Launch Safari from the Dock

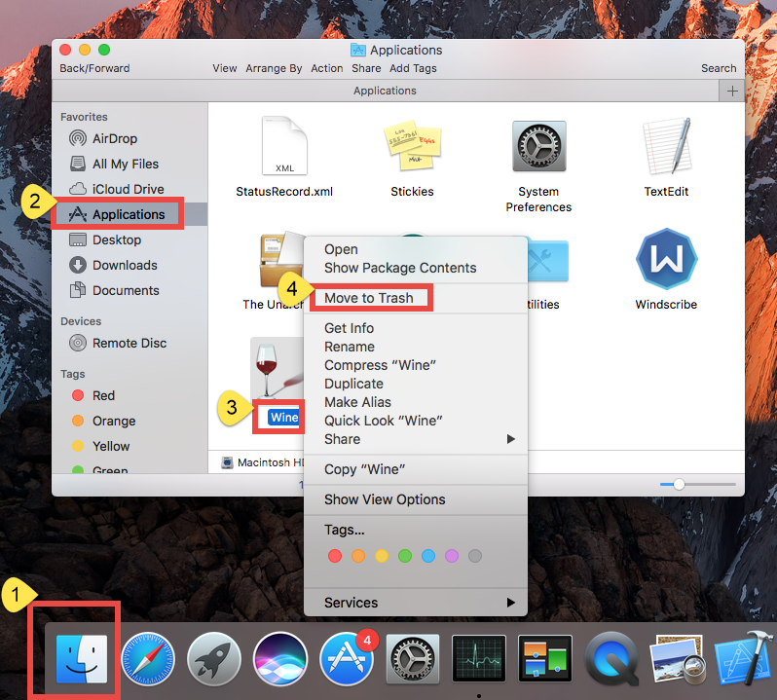(x=148, y=659)
